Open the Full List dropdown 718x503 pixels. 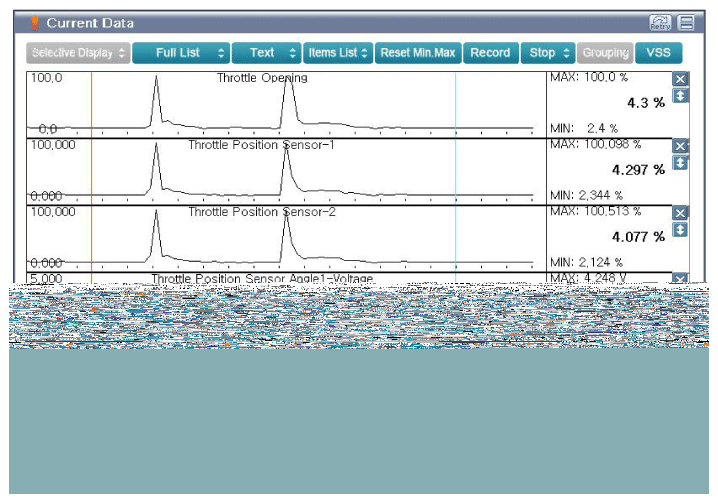180,53
